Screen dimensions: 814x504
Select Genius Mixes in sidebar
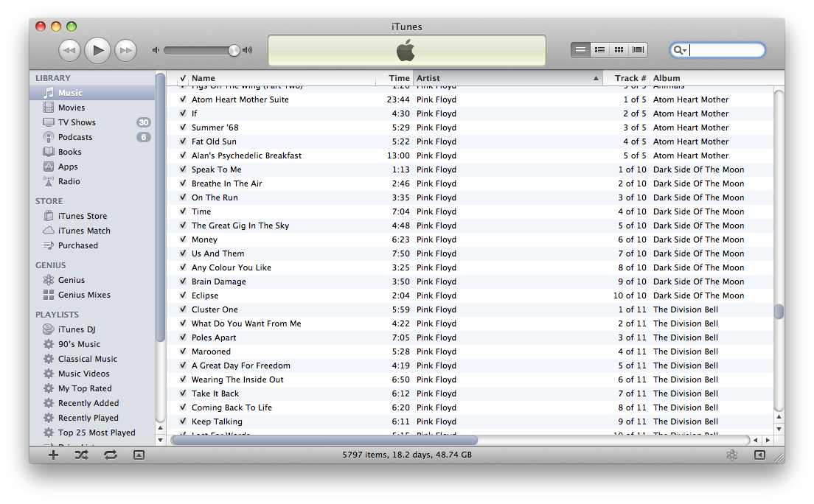tap(92, 295)
